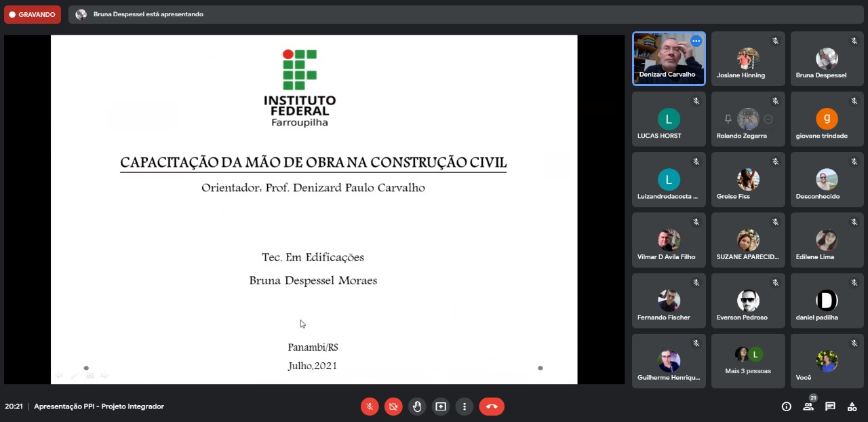Click the present screen button

[441, 406]
